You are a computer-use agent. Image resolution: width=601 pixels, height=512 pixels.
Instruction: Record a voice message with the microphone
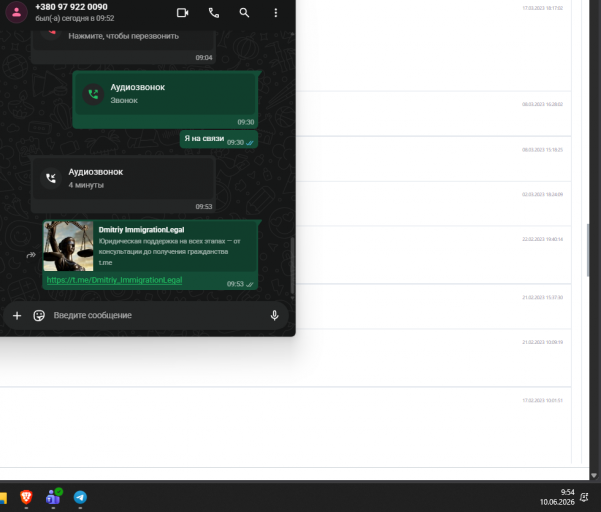tap(274, 315)
